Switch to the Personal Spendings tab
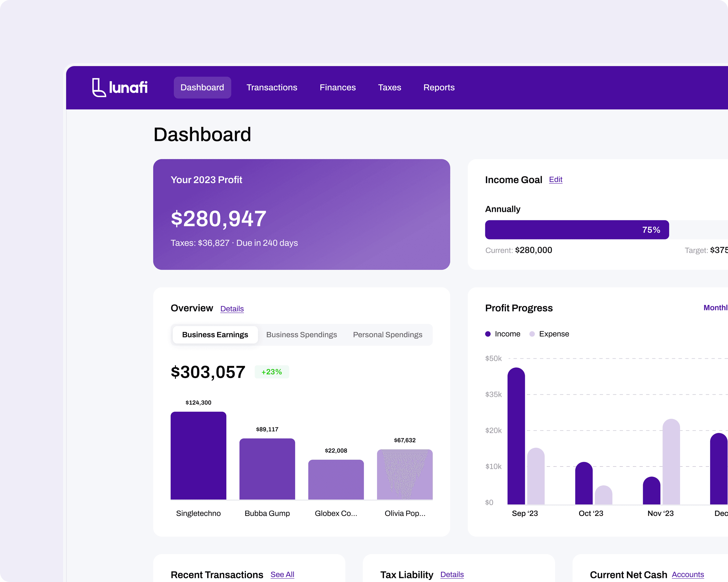The width and height of the screenshot is (728, 582). [388, 335]
